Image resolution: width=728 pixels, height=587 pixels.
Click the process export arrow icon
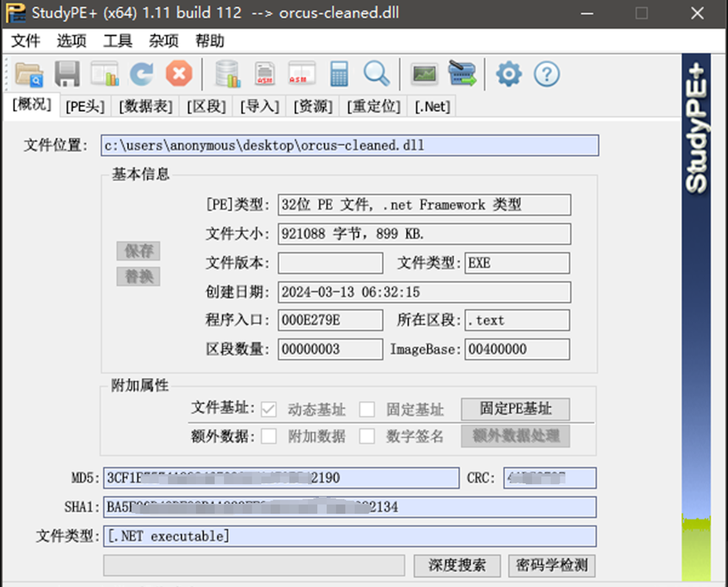[462, 73]
